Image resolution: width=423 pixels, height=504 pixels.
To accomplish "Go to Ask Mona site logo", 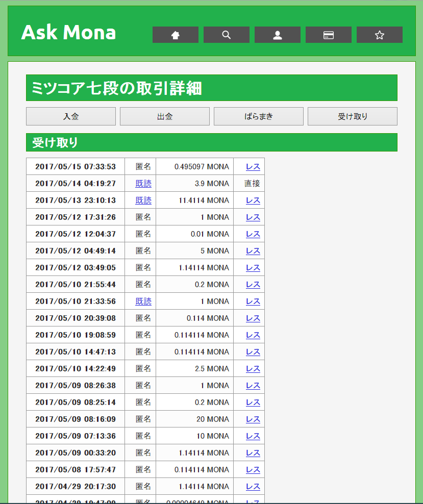I will tap(68, 33).
